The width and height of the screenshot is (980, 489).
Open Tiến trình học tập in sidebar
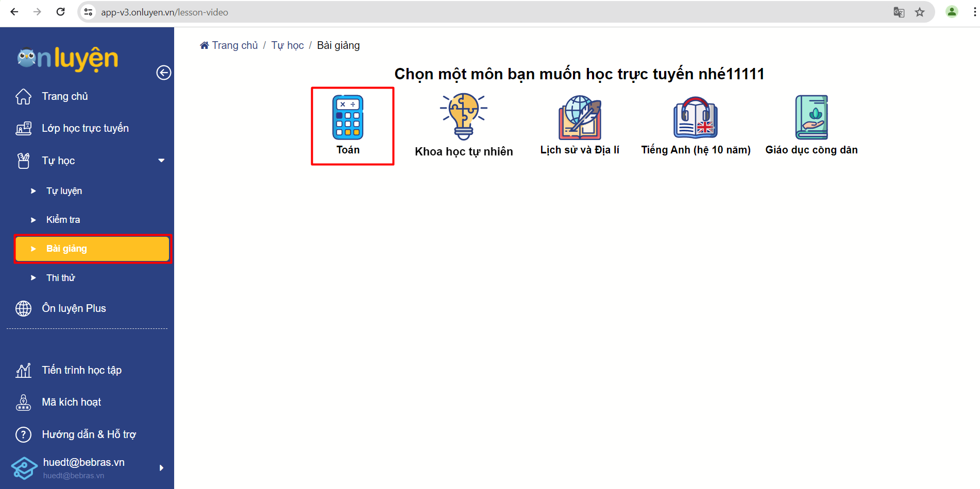[81, 370]
